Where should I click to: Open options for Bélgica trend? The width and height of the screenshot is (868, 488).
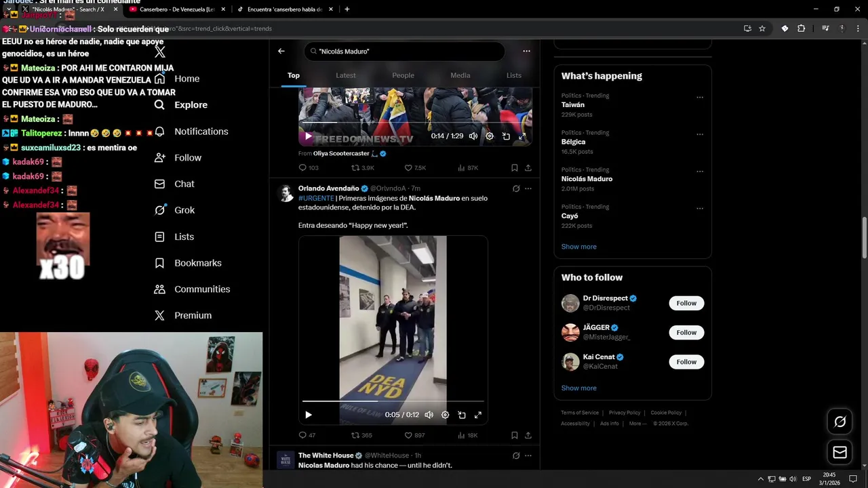700,134
